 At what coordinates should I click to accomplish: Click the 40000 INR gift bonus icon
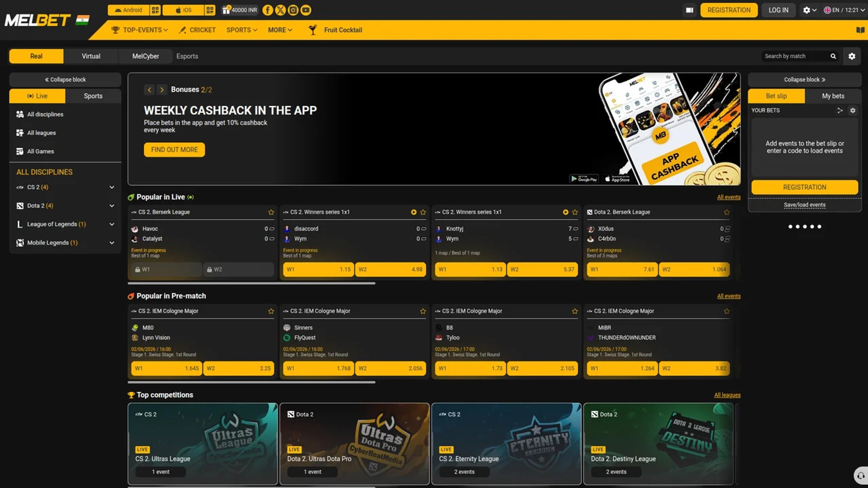pyautogui.click(x=240, y=10)
